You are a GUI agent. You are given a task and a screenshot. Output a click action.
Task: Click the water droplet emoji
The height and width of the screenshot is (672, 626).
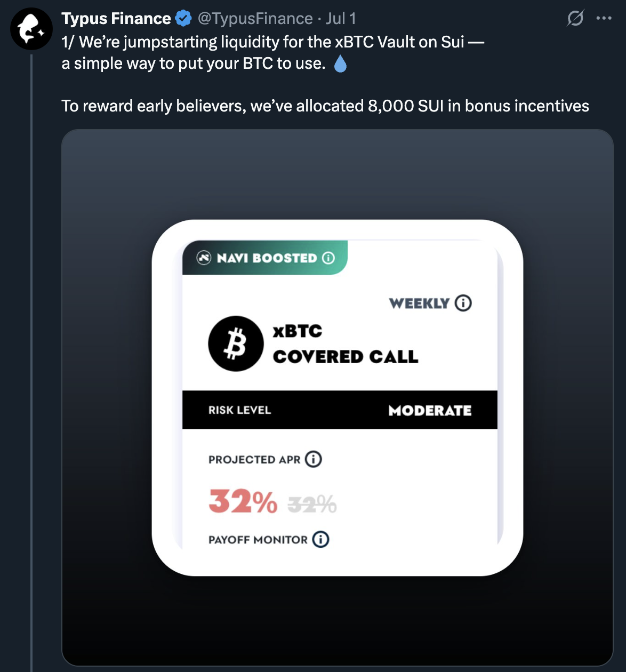tap(340, 64)
